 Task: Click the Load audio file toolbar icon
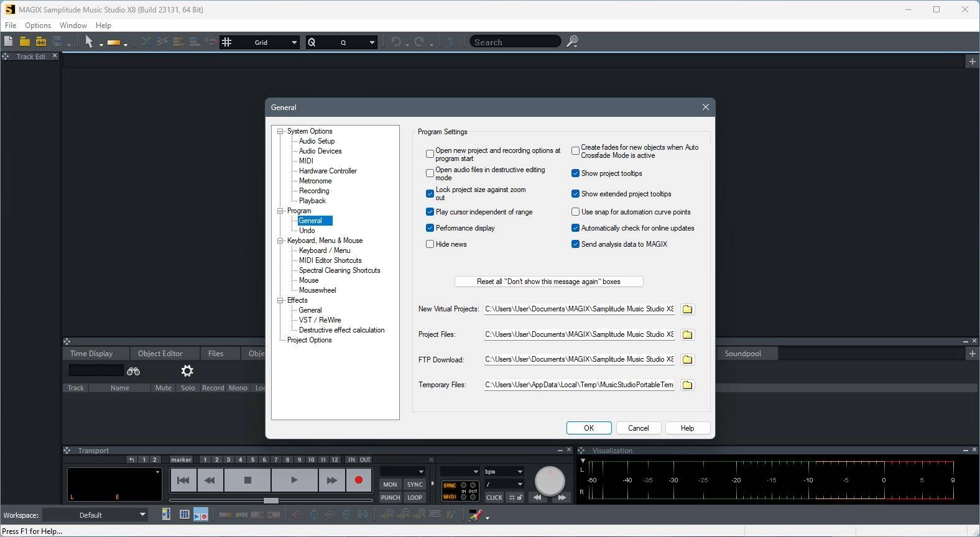coord(40,42)
